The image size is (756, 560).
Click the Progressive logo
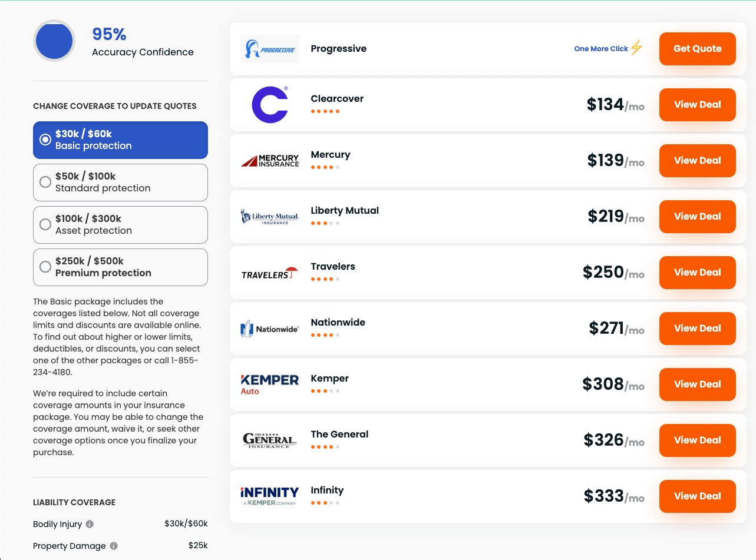click(269, 49)
